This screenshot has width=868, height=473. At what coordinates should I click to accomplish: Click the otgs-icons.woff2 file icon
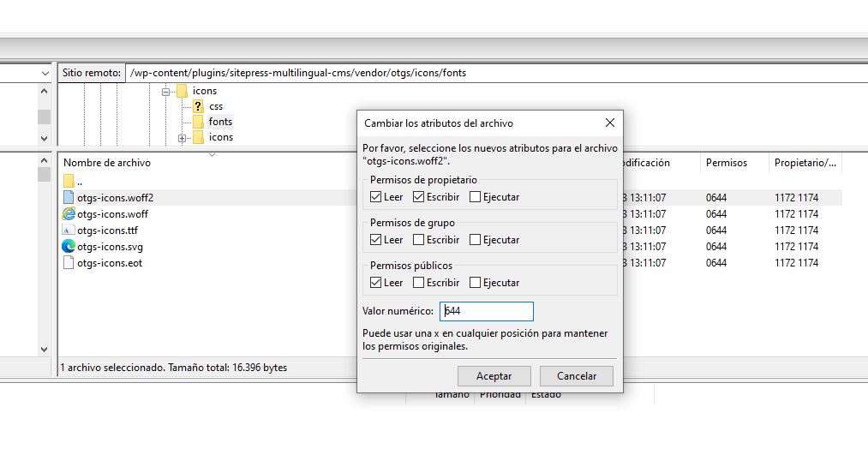69,198
